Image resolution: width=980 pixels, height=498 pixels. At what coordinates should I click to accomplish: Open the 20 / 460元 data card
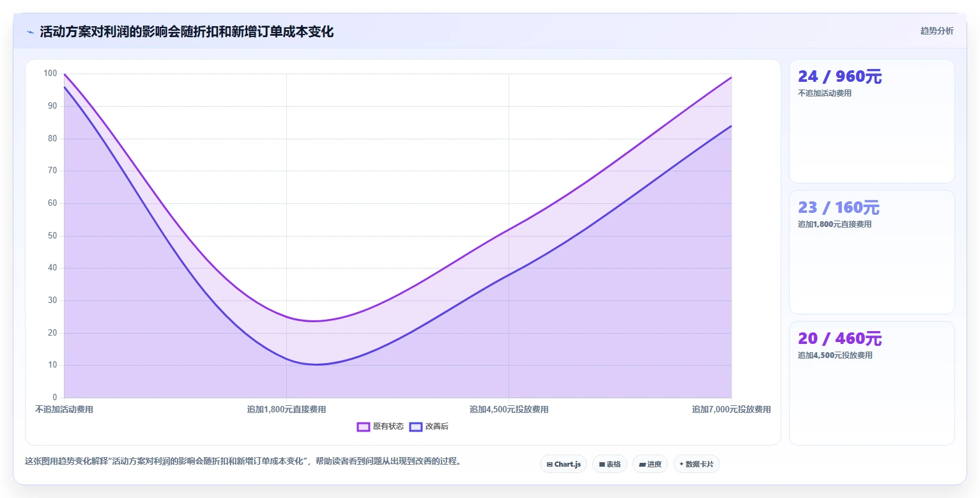coord(871,383)
